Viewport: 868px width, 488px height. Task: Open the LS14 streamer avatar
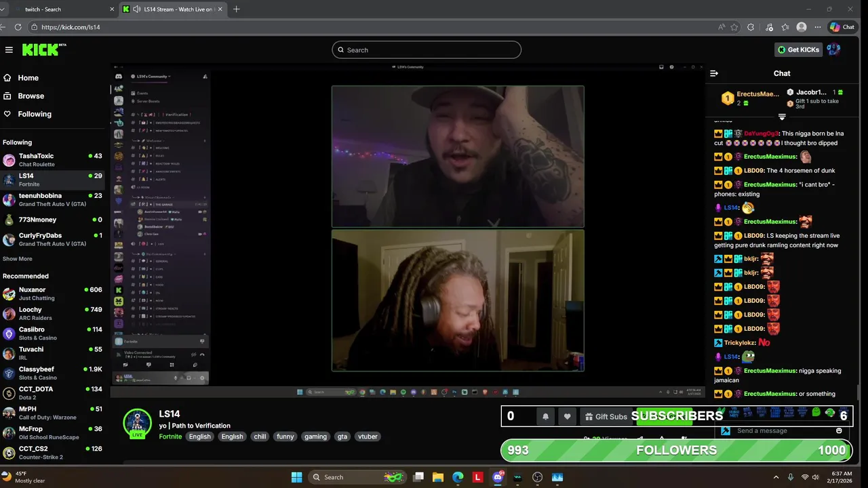pyautogui.click(x=137, y=423)
